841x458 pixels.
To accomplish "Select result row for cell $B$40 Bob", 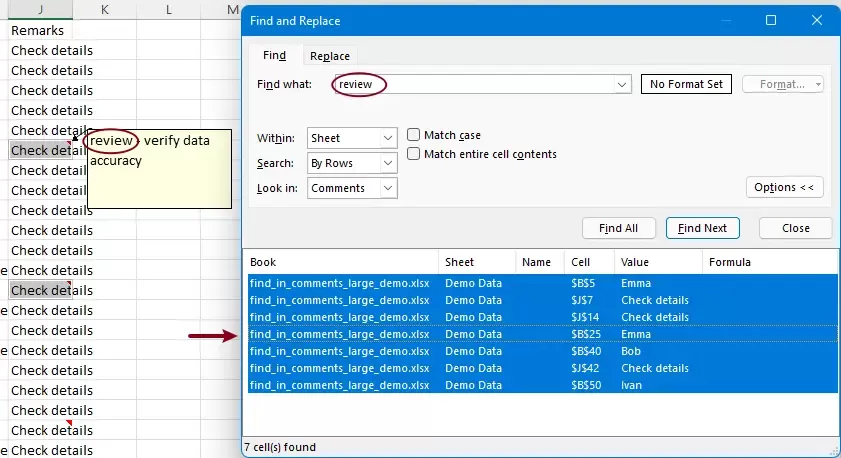I will pyautogui.click(x=542, y=351).
